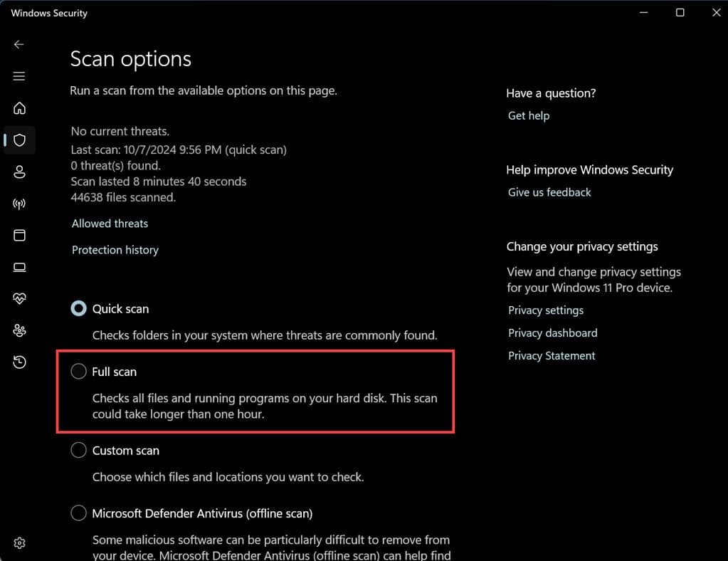Image resolution: width=728 pixels, height=561 pixels.
Task: Open Account protection from the sidebar
Action: click(19, 172)
